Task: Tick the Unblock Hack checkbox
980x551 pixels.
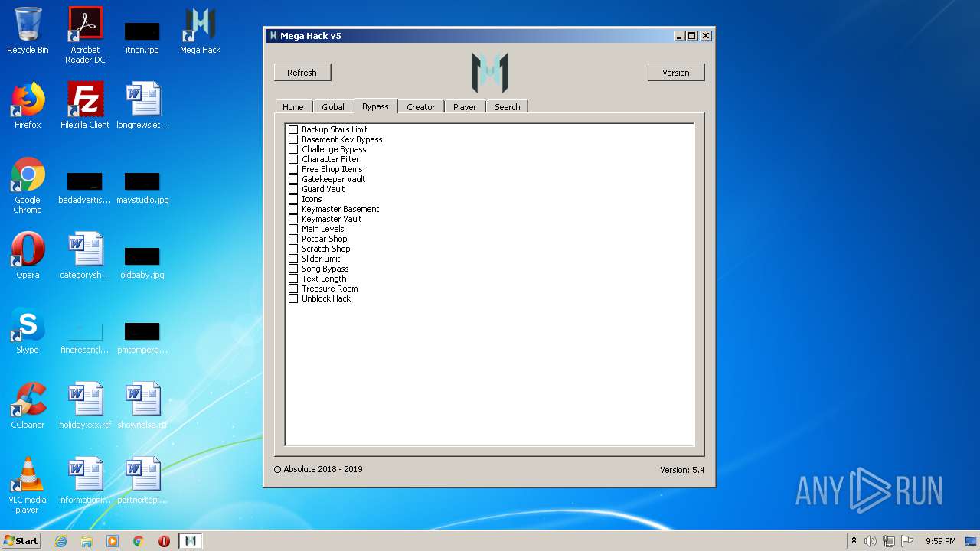Action: pyautogui.click(x=292, y=298)
